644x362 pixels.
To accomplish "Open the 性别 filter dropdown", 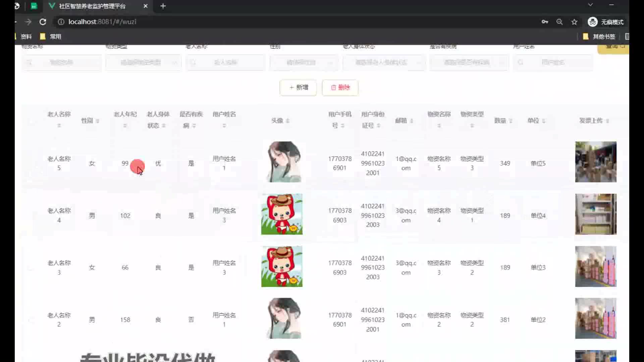I will pyautogui.click(x=304, y=62).
